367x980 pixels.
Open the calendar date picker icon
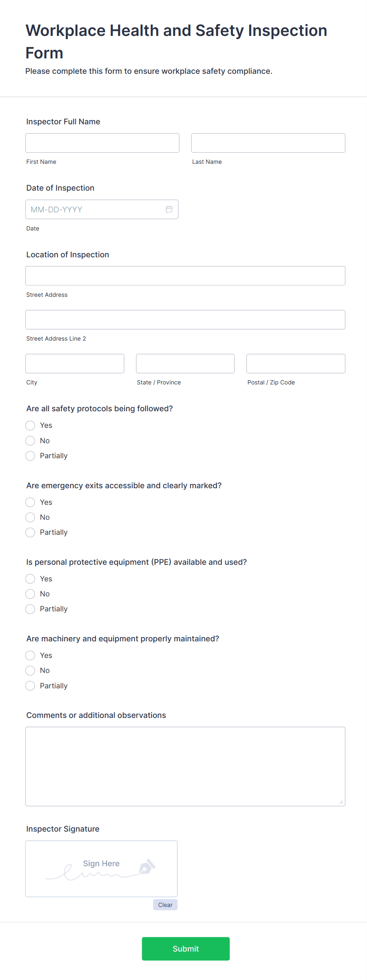coord(169,209)
